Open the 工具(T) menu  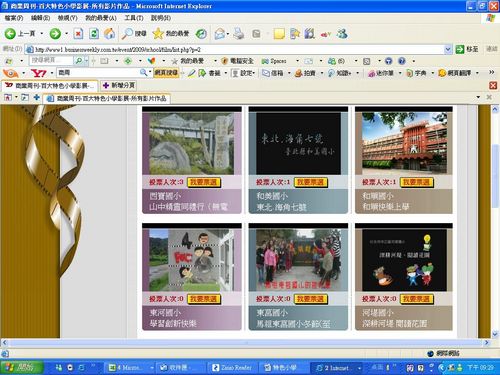coord(134,18)
